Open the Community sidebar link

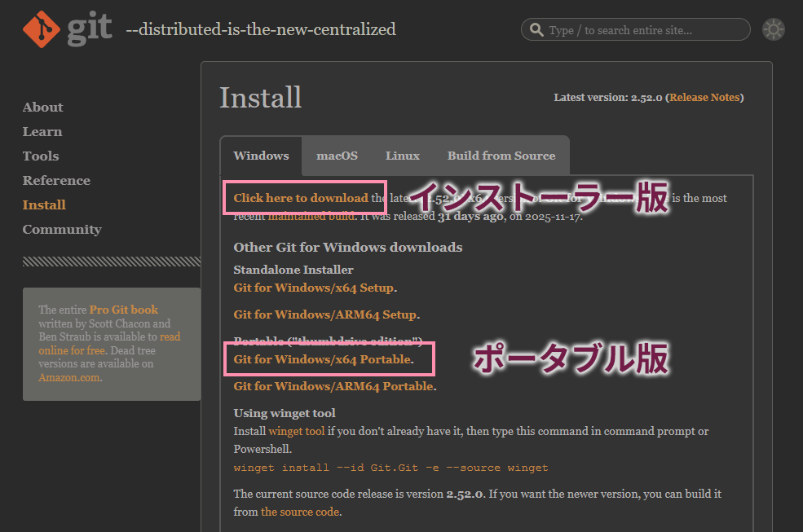62,229
